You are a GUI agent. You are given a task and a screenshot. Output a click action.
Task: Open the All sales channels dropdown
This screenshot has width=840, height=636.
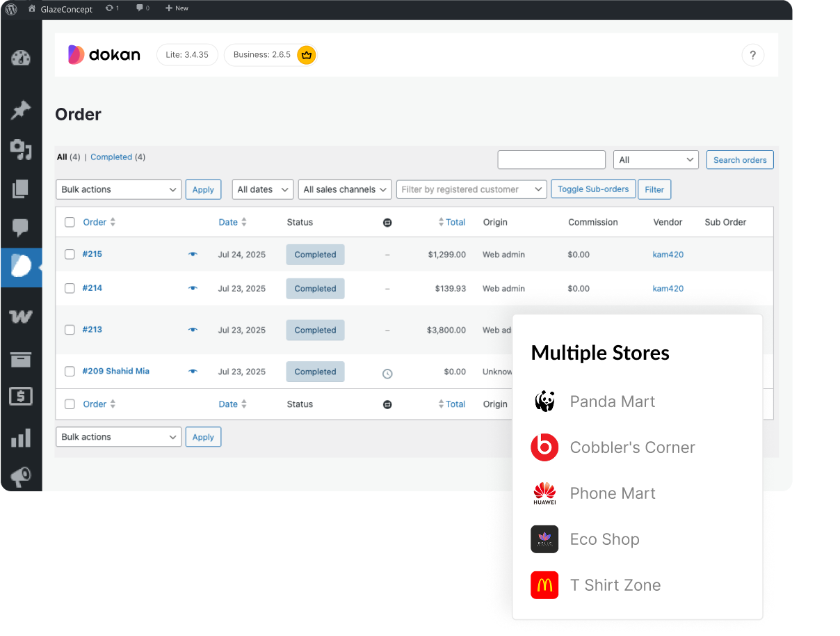(x=344, y=189)
